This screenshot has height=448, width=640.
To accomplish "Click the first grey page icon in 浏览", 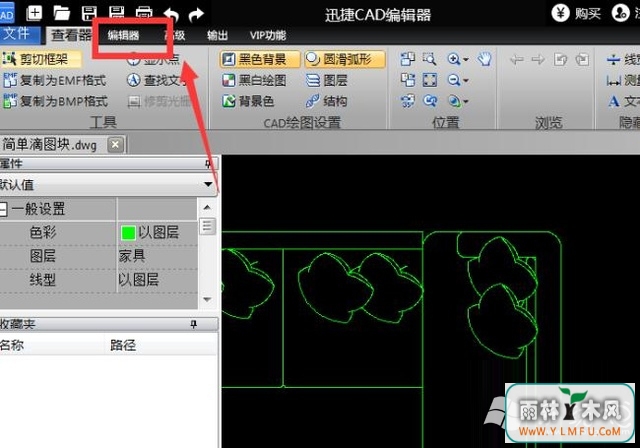I will point(560,60).
